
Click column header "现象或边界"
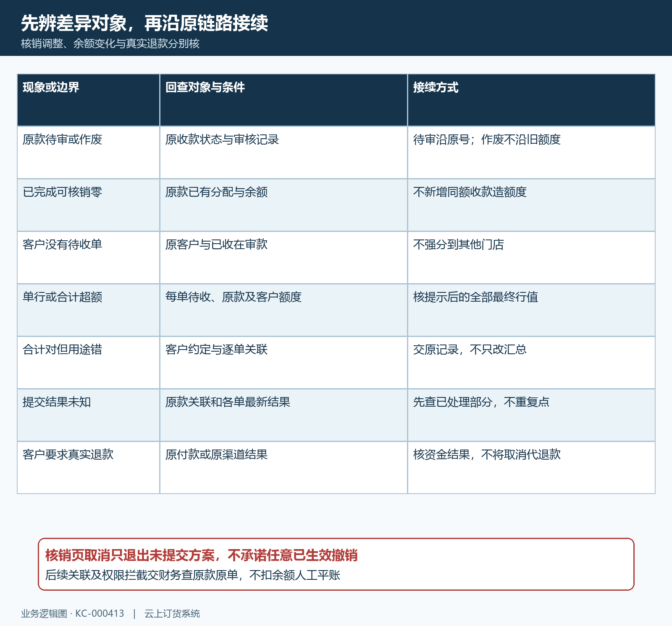click(88, 100)
